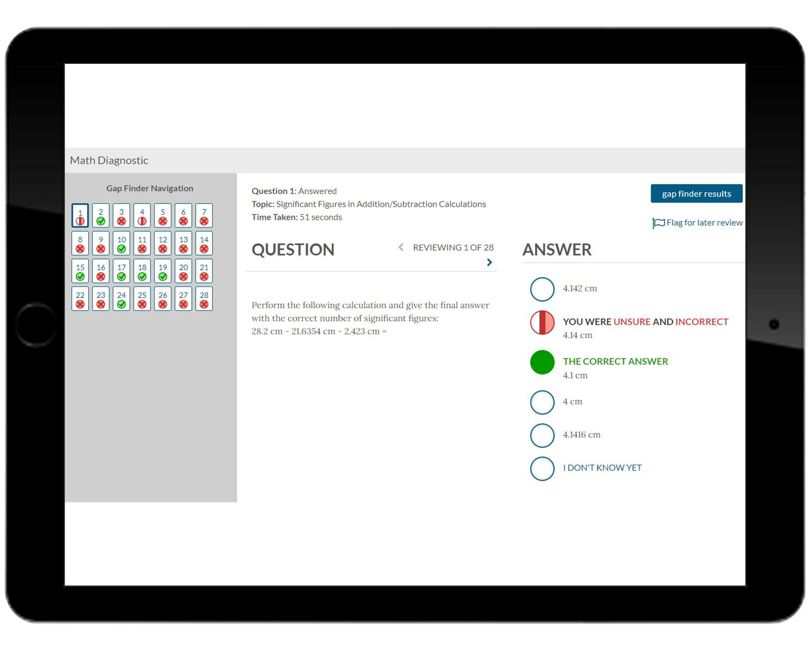Click the Gap Finder Navigation heading

tap(150, 188)
